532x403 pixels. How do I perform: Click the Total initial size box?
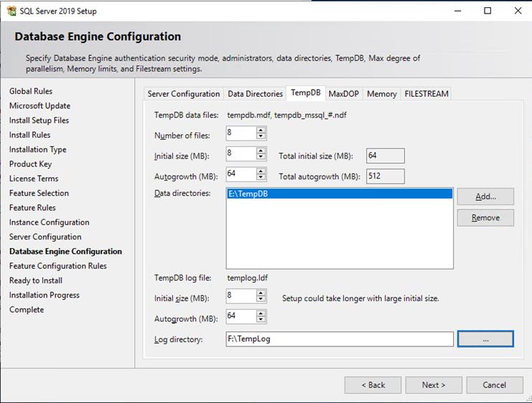coord(386,156)
